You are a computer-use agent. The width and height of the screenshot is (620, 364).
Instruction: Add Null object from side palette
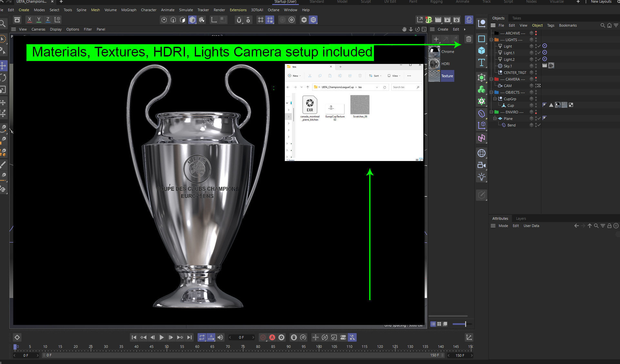click(481, 23)
